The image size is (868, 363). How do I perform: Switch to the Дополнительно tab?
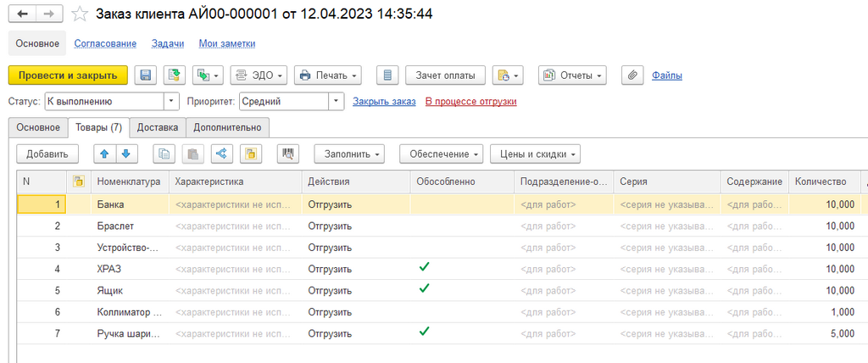(x=227, y=127)
